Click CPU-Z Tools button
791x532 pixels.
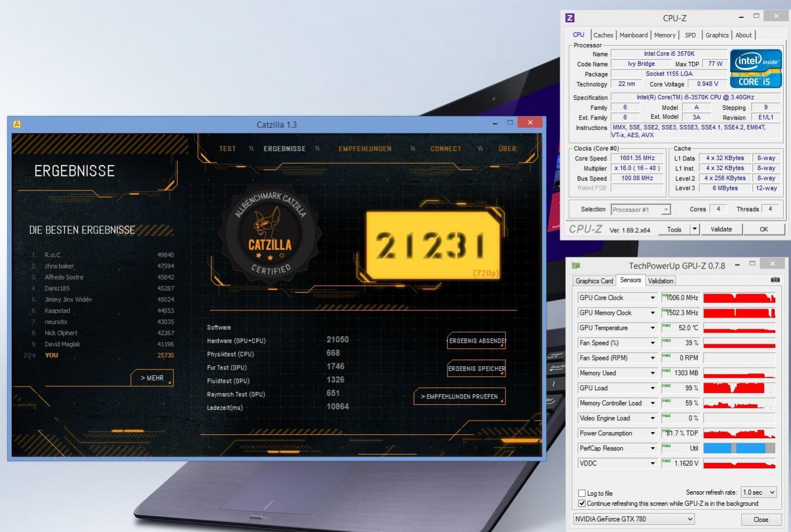[674, 229]
